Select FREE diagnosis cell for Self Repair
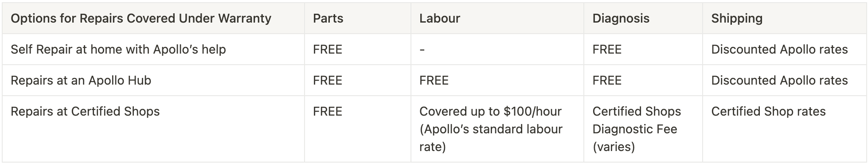 [607, 49]
